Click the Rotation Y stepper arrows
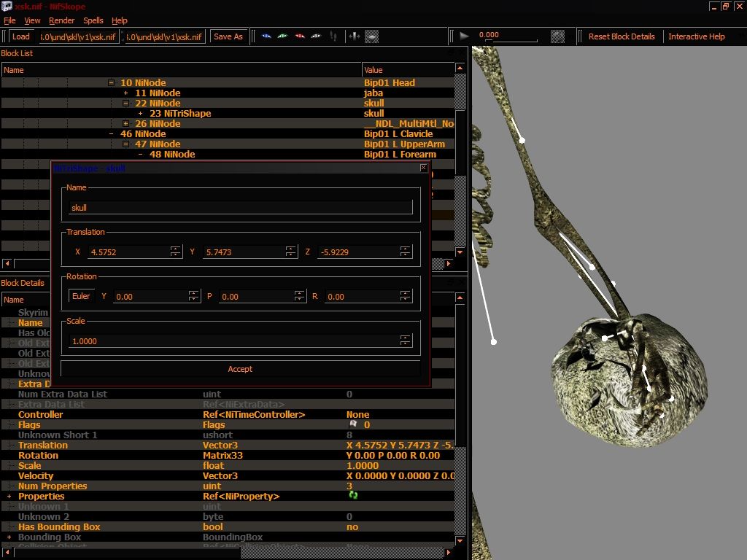The image size is (747, 560). point(193,296)
